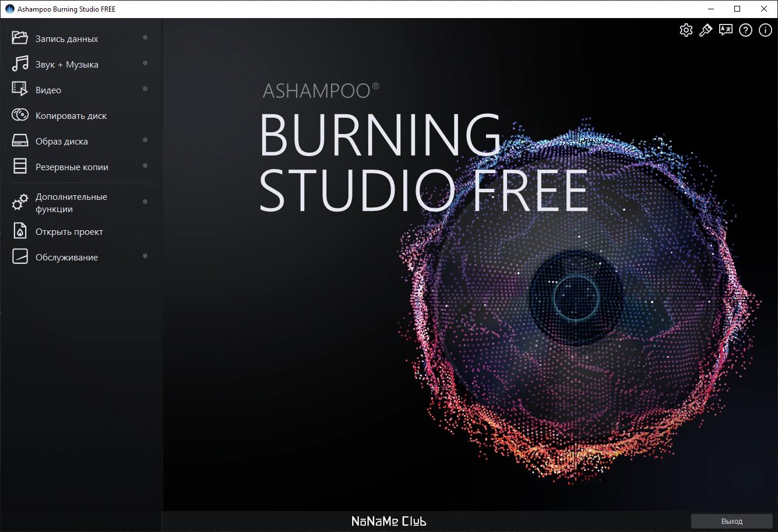
Task: Show program info via the i icon
Action: (765, 30)
